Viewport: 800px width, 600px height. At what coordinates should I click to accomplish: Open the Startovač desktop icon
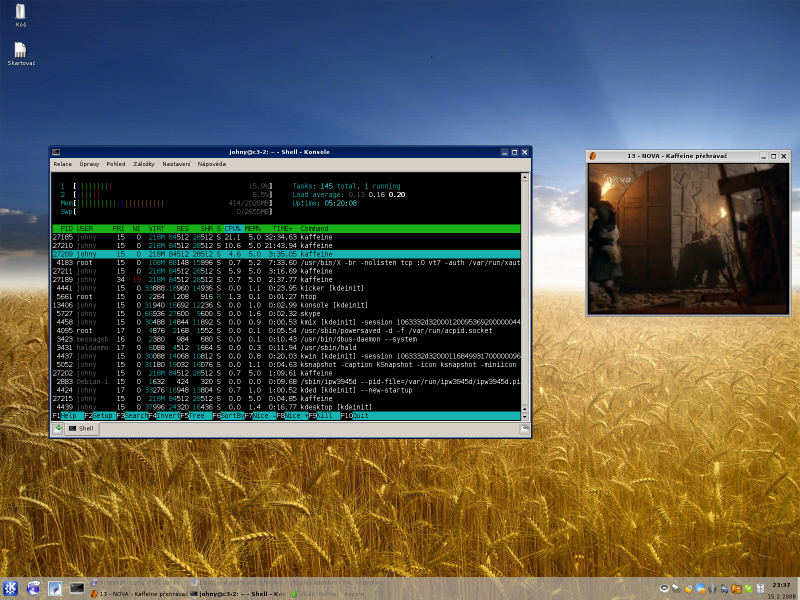coord(20,50)
